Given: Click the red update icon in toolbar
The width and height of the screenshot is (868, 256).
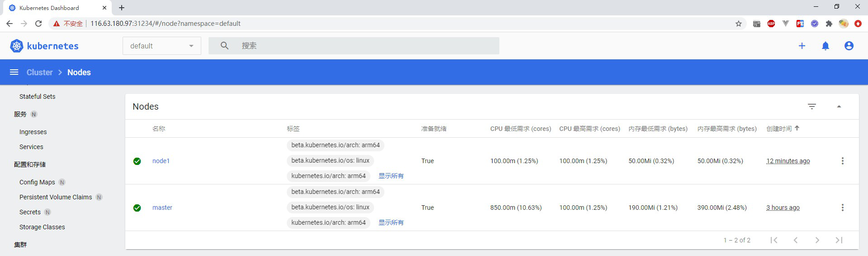Looking at the screenshot, I should click(858, 24).
